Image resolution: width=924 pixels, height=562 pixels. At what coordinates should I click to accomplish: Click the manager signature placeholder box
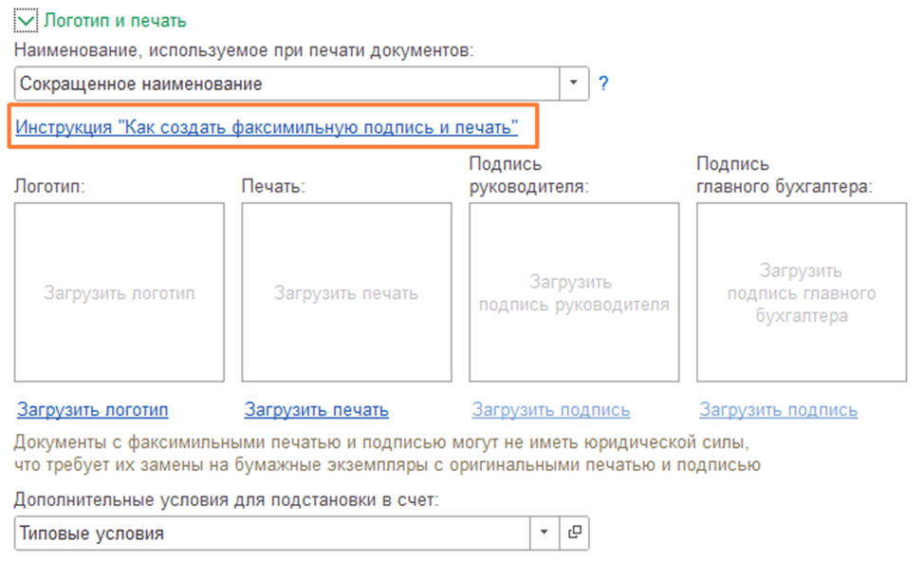pyautogui.click(x=574, y=292)
